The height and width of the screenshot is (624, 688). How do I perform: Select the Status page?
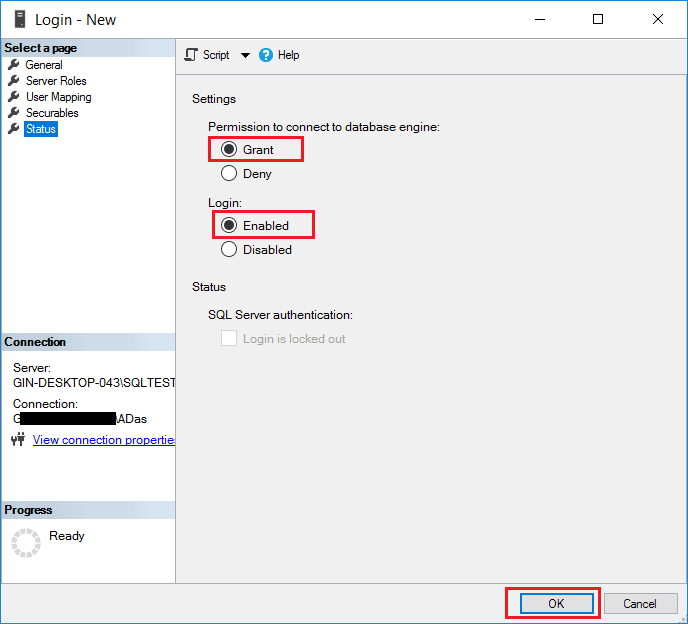click(41, 129)
